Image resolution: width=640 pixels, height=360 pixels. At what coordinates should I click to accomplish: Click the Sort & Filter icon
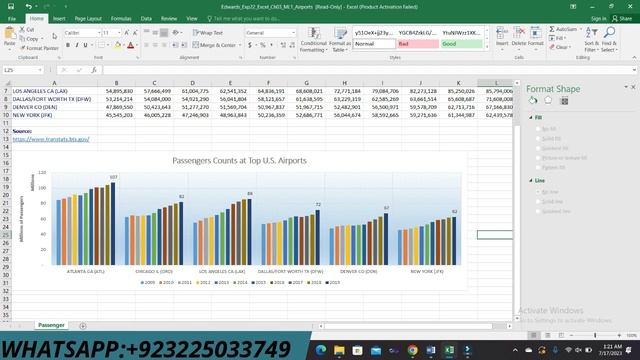pyautogui.click(x=591, y=33)
